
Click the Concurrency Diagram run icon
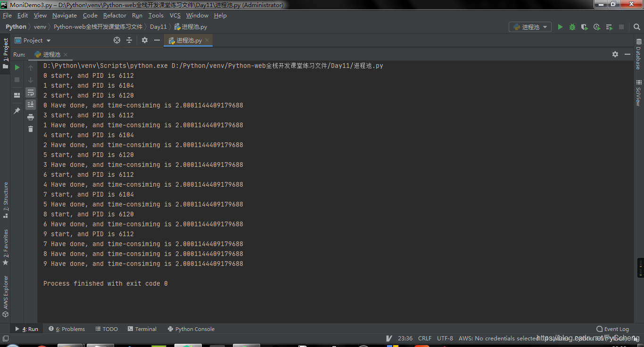(x=609, y=27)
